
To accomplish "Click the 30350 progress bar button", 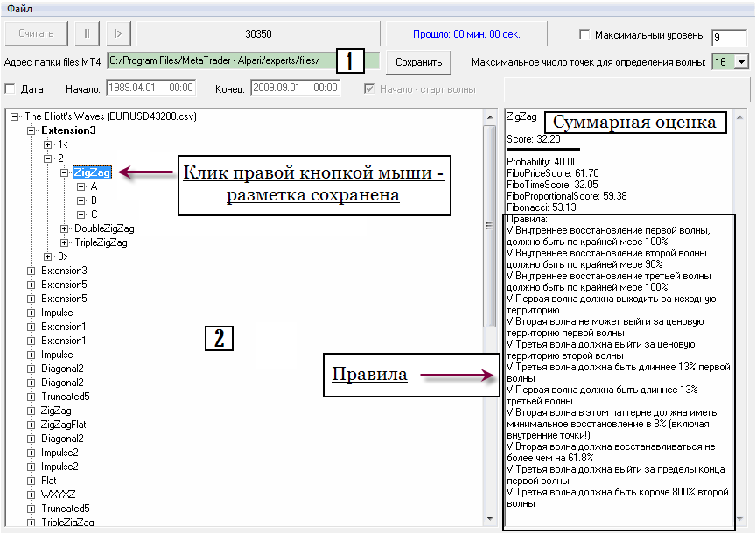I will coord(258,34).
